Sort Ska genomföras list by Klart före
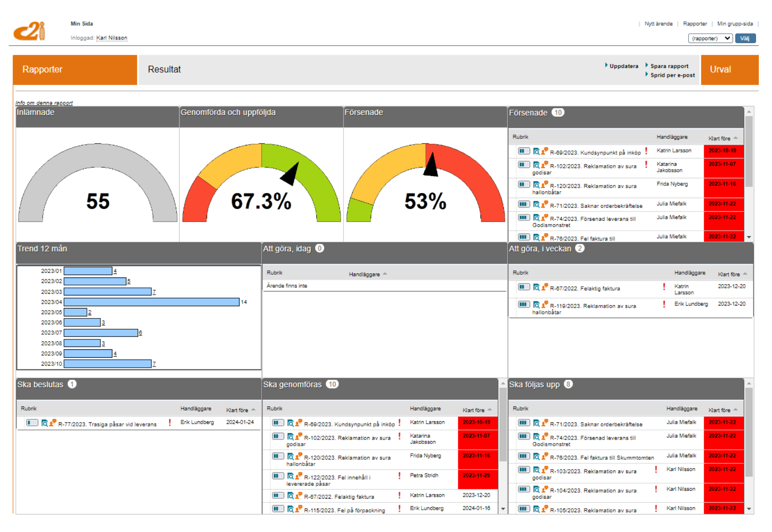This screenshot has height=532, width=772. click(477, 410)
